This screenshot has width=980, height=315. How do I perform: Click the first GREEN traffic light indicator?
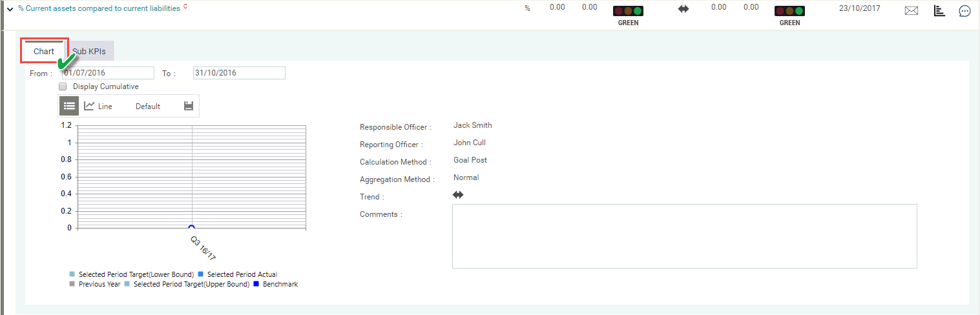point(629,12)
